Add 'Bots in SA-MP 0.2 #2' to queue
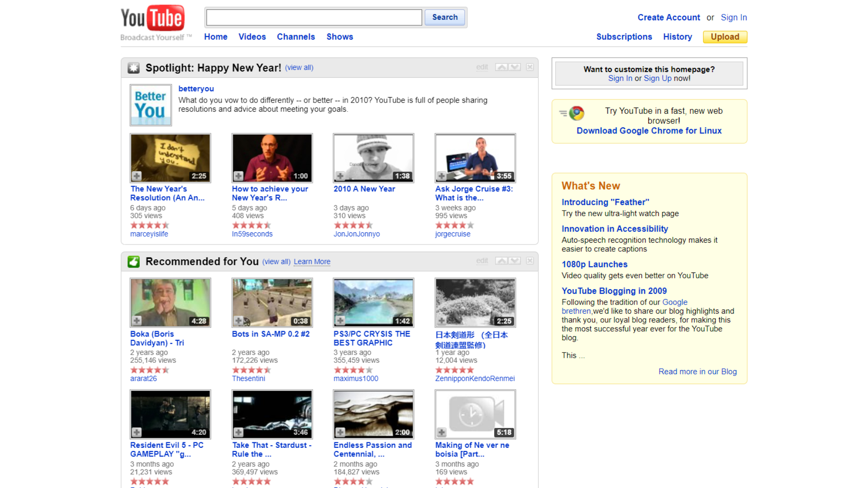The height and width of the screenshot is (488, 868). click(238, 321)
